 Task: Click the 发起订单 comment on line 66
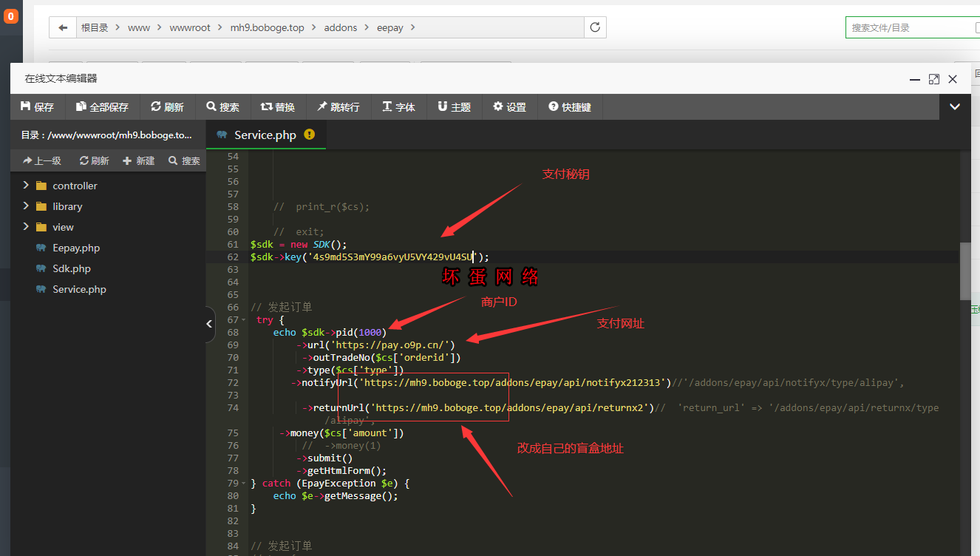point(282,307)
